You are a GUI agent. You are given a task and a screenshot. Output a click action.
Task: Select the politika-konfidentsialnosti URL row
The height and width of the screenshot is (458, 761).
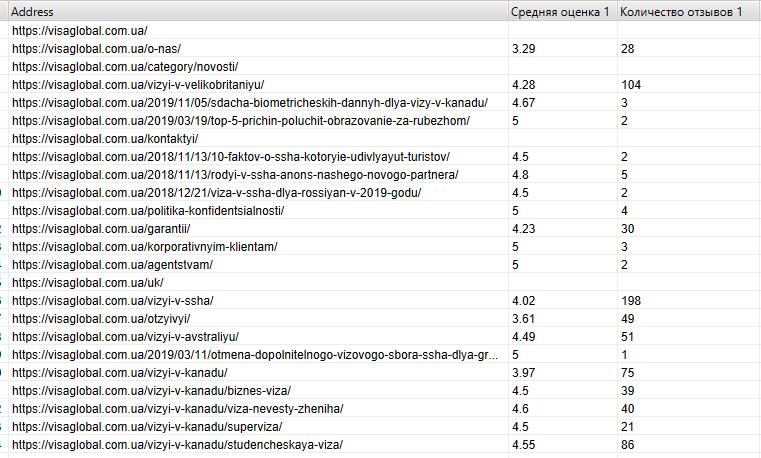(x=148, y=211)
